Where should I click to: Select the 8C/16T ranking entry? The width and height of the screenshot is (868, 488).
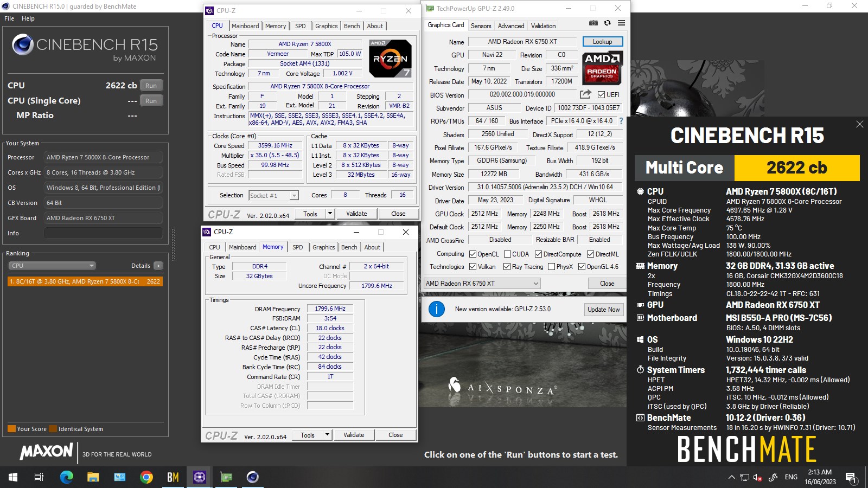[x=85, y=281]
